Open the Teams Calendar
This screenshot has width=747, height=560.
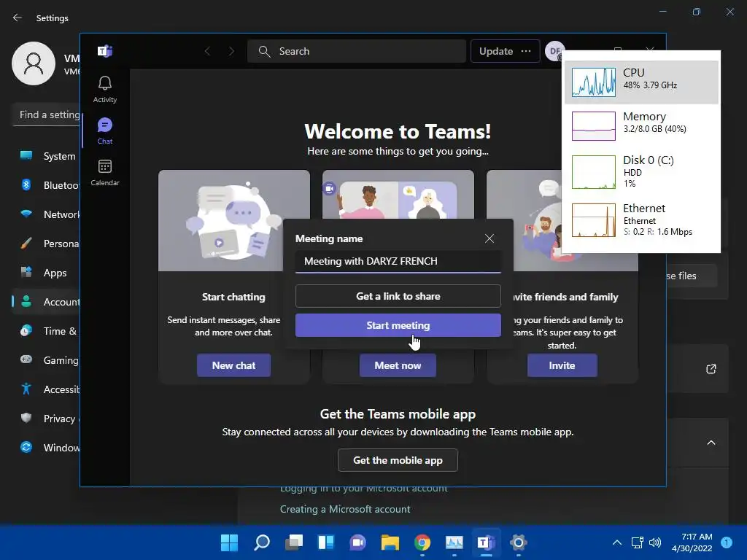tap(105, 172)
